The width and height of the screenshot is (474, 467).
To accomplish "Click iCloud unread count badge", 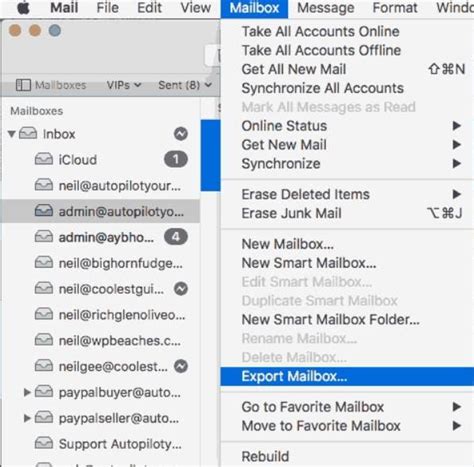I will (176, 159).
